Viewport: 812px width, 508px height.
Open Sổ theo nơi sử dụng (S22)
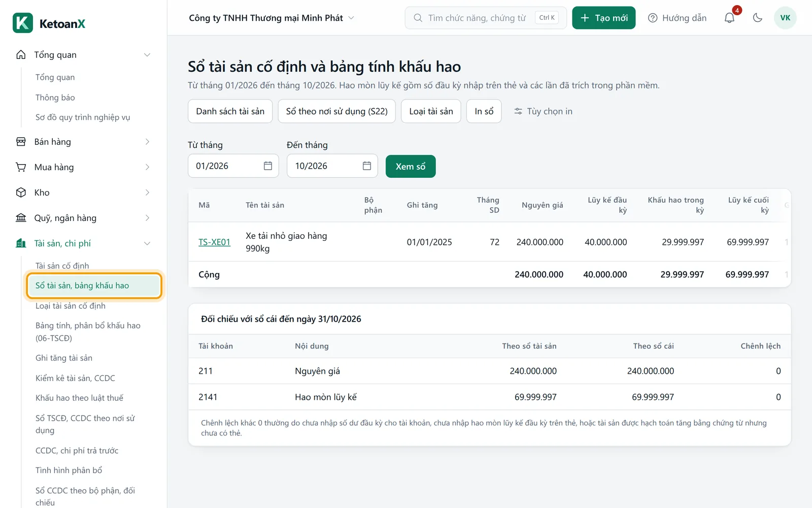(x=337, y=111)
